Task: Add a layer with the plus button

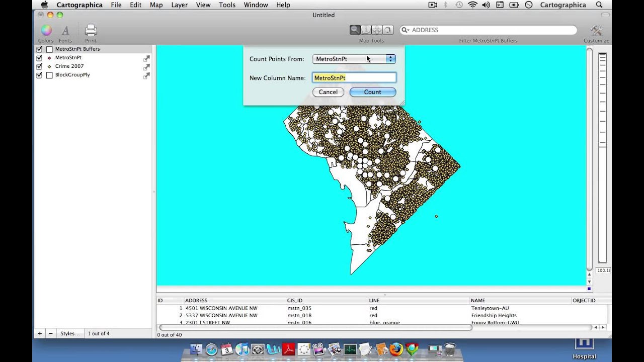Action: coord(40,333)
